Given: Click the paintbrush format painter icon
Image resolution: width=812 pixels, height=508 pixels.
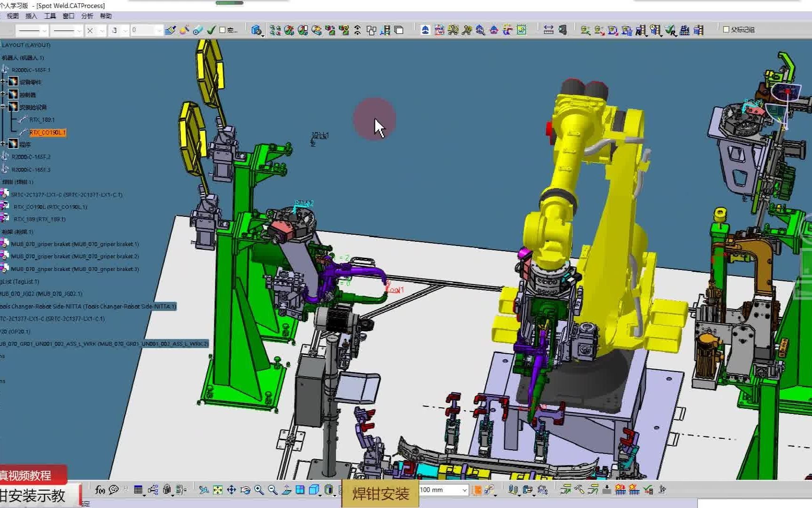Looking at the screenshot, I should click(x=170, y=30).
